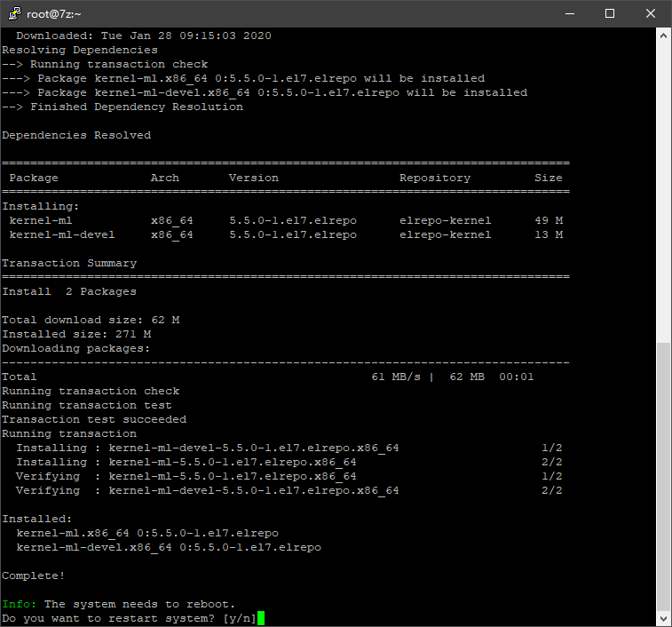Viewport: 672px width, 627px height.
Task: Click 'Downloaded: Tue Jan 28 09:15:03 2020'
Action: coord(144,36)
